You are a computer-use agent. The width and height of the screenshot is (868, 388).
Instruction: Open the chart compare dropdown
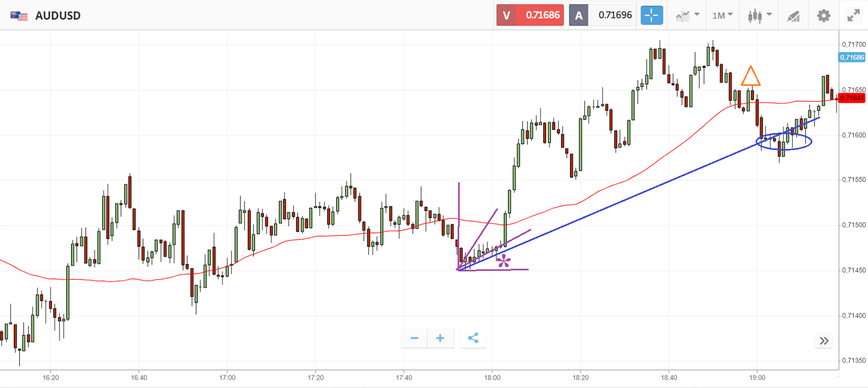(687, 15)
